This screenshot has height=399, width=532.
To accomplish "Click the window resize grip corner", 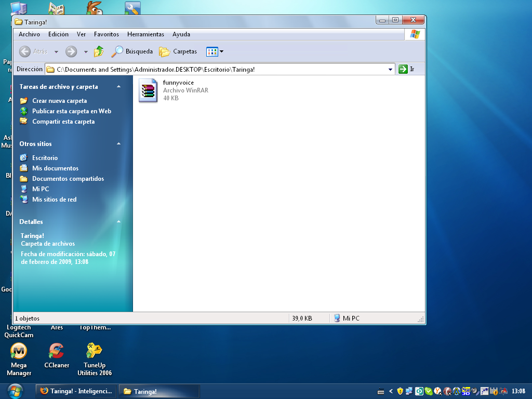I will coord(421,320).
